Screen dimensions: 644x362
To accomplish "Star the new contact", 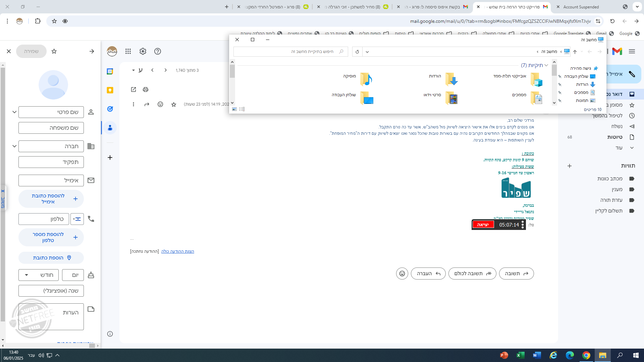I will [x=54, y=51].
